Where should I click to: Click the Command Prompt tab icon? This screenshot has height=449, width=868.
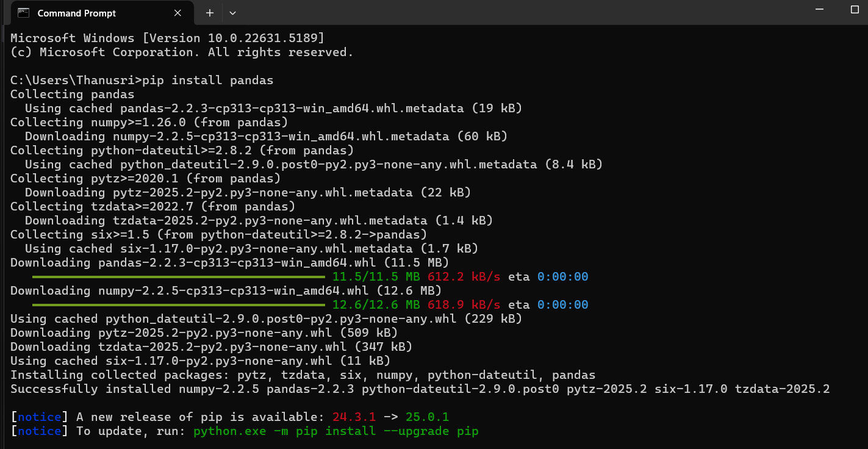click(23, 12)
